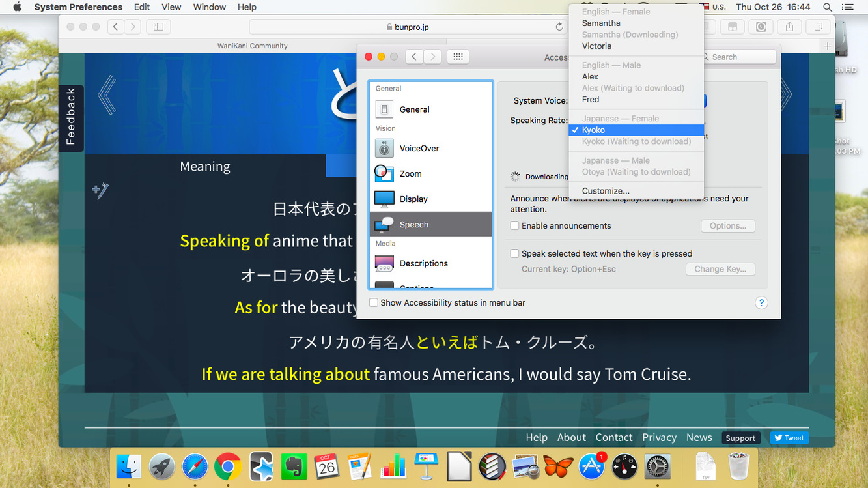Open Finder from the Dock

pos(128,466)
